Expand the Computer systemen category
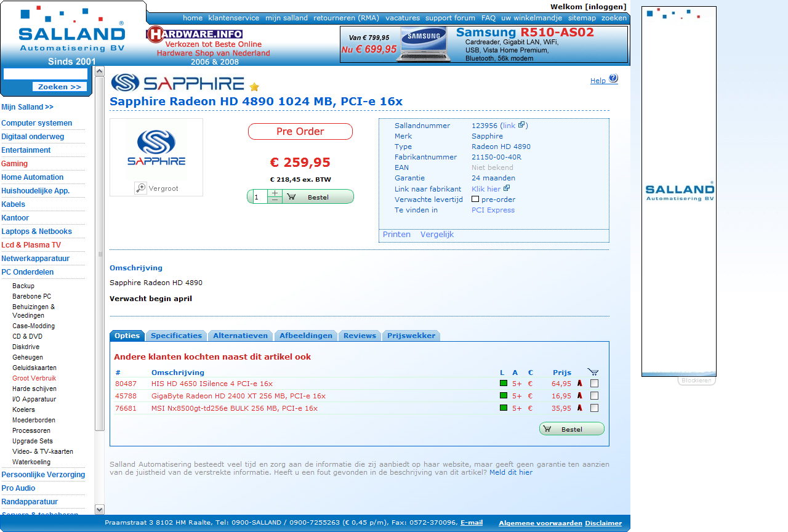Screen dimensions: 788x532 click(36, 123)
